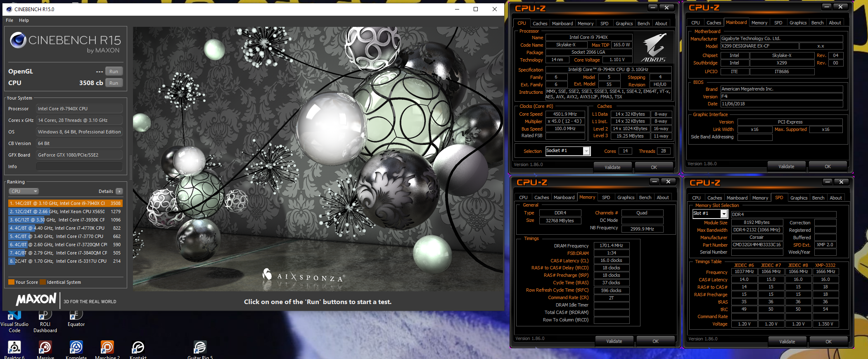Open the CPU ranking type dropdown
868x359 pixels.
(x=24, y=191)
